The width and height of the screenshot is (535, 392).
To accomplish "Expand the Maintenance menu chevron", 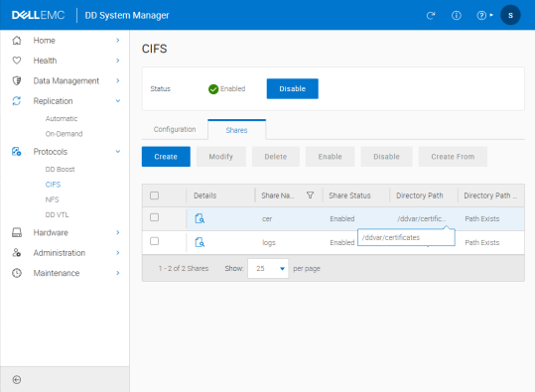I will click(x=118, y=273).
